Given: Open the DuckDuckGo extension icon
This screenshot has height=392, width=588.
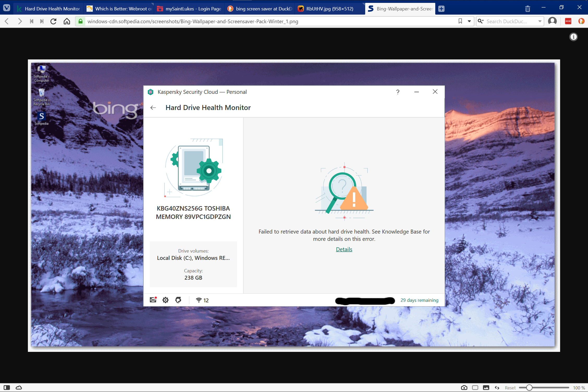Looking at the screenshot, I should click(x=581, y=21).
